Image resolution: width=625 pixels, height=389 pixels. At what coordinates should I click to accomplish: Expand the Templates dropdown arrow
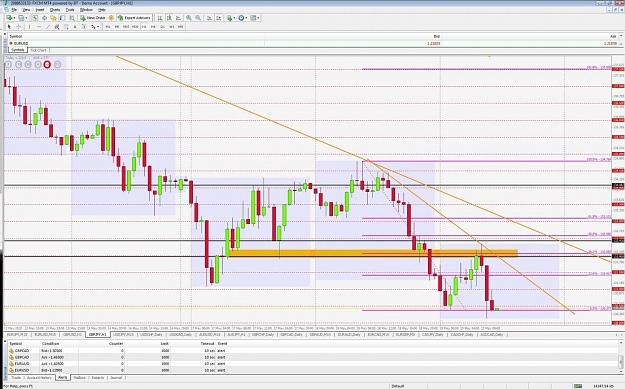[x=258, y=18]
